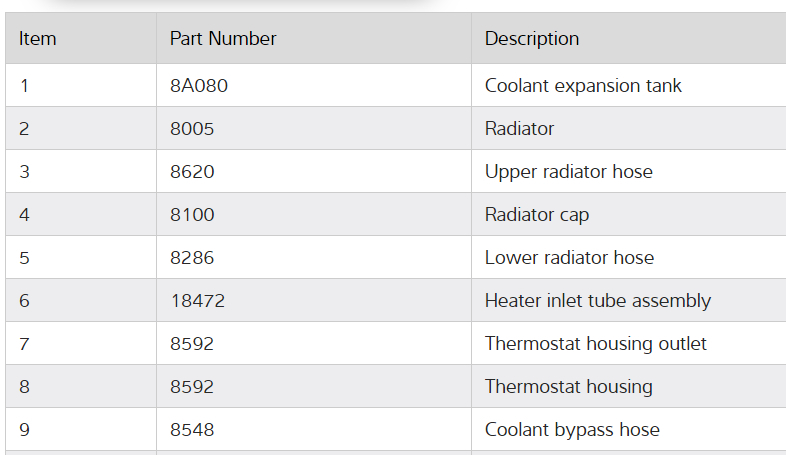Select part number 8005 cell
Image resolution: width=786 pixels, height=455 pixels.
tap(192, 129)
